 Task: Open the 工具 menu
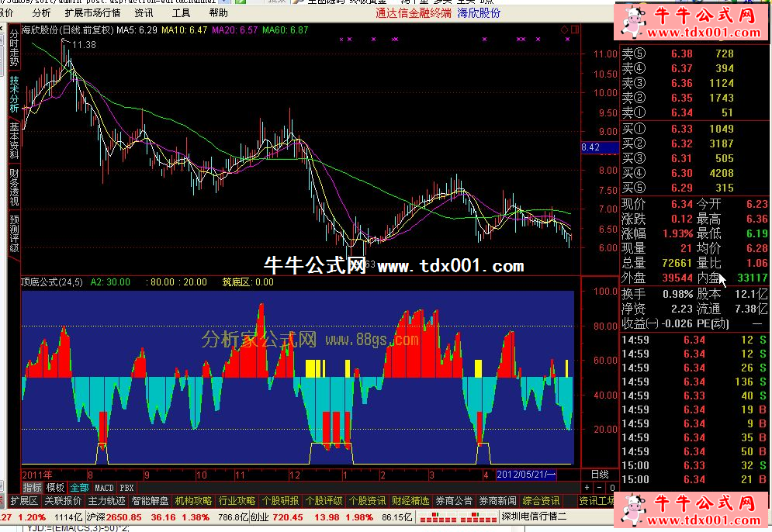tap(180, 13)
